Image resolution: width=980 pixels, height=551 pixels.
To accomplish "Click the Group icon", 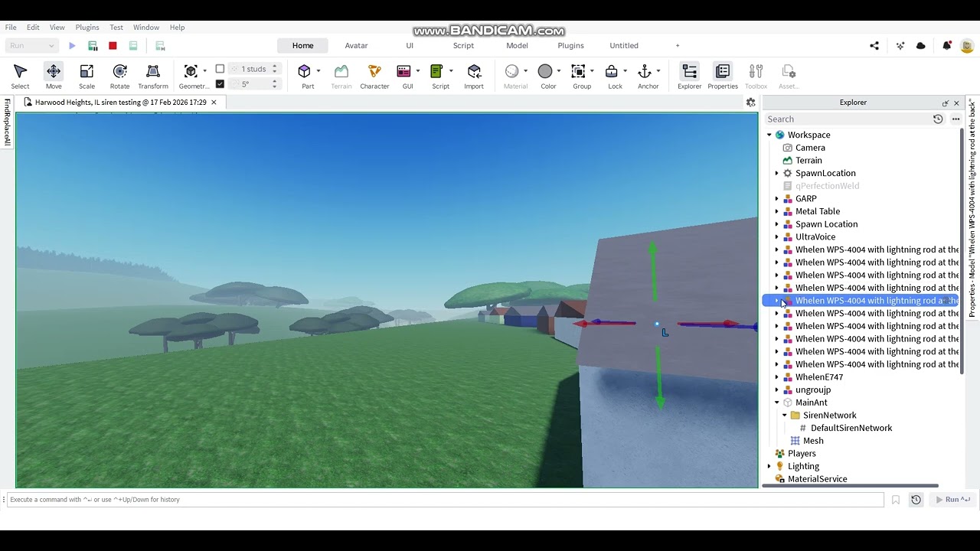I will click(x=578, y=71).
